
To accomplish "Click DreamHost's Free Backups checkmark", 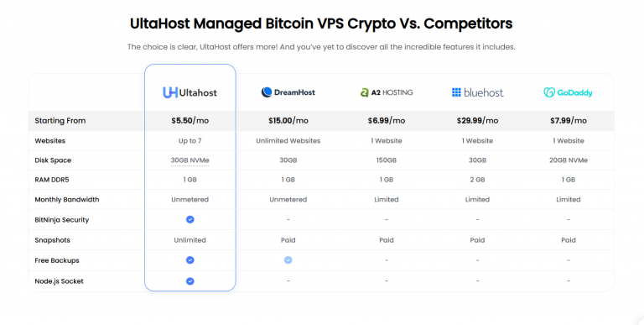I will click(288, 260).
